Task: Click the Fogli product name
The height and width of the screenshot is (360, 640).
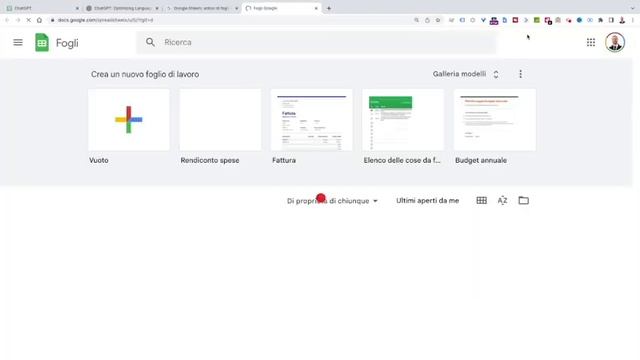Action: pyautogui.click(x=67, y=43)
